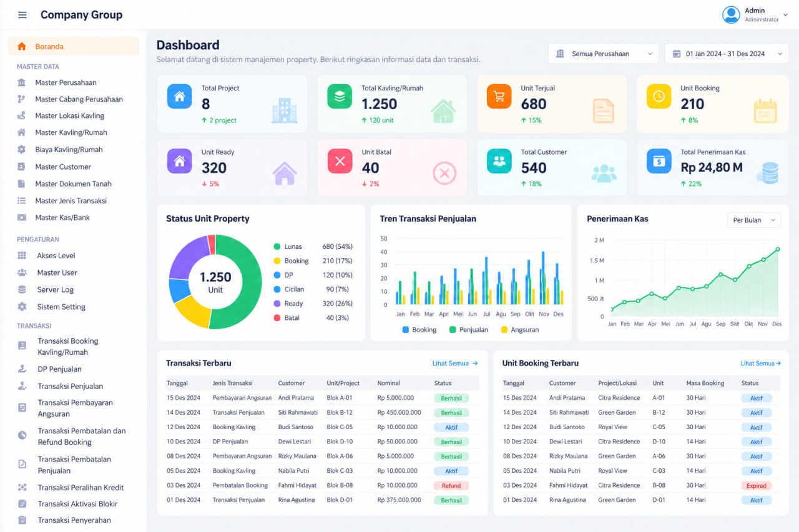
Task: Click the Master Kas/Bank icon
Action: point(22,218)
